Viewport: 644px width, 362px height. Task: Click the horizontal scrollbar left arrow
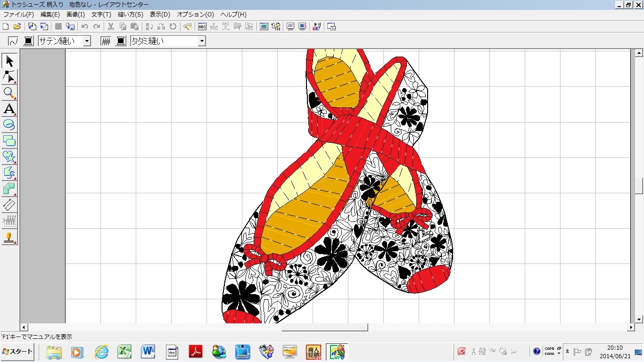24,327
